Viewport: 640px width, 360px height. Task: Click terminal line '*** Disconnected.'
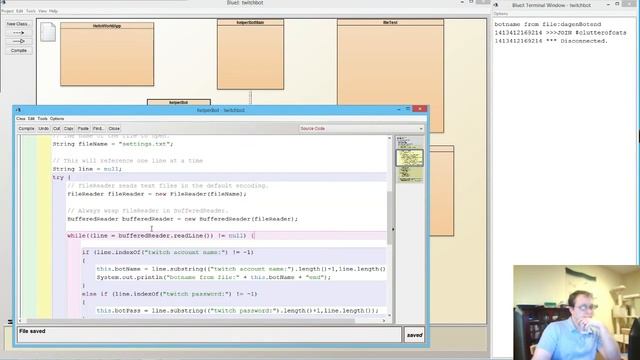551,41
